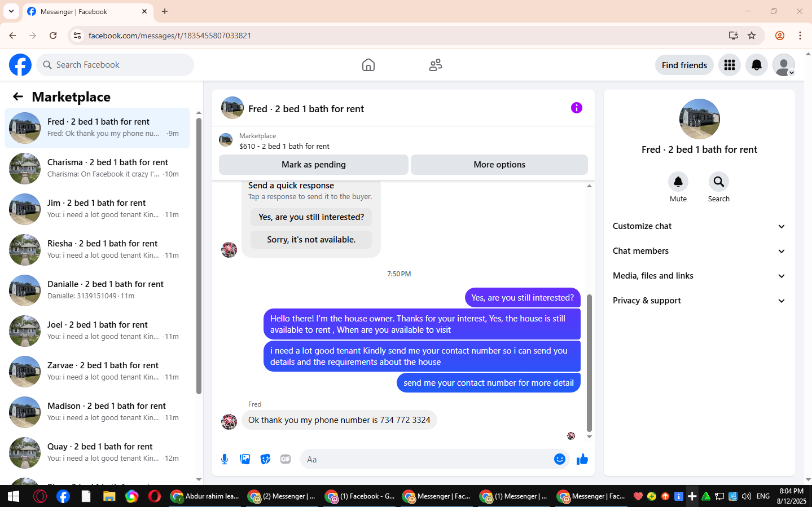Switch to Abdur rahim Chrome taskbar window

[205, 496]
